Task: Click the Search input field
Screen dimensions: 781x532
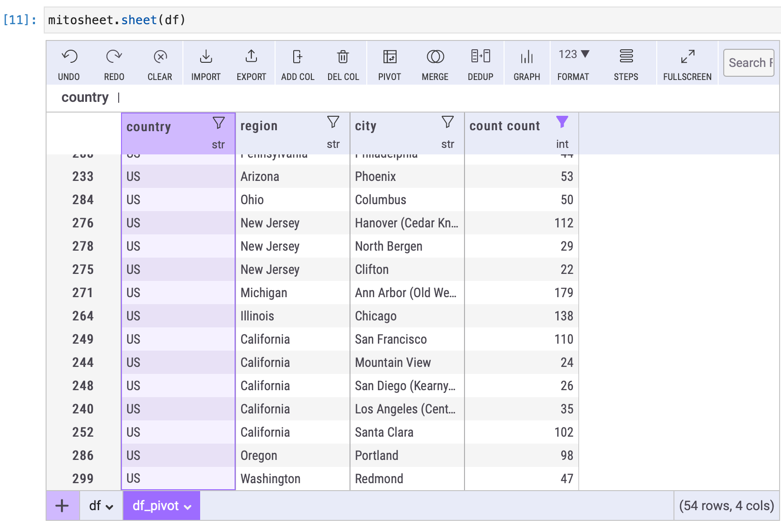Action: tap(749, 63)
